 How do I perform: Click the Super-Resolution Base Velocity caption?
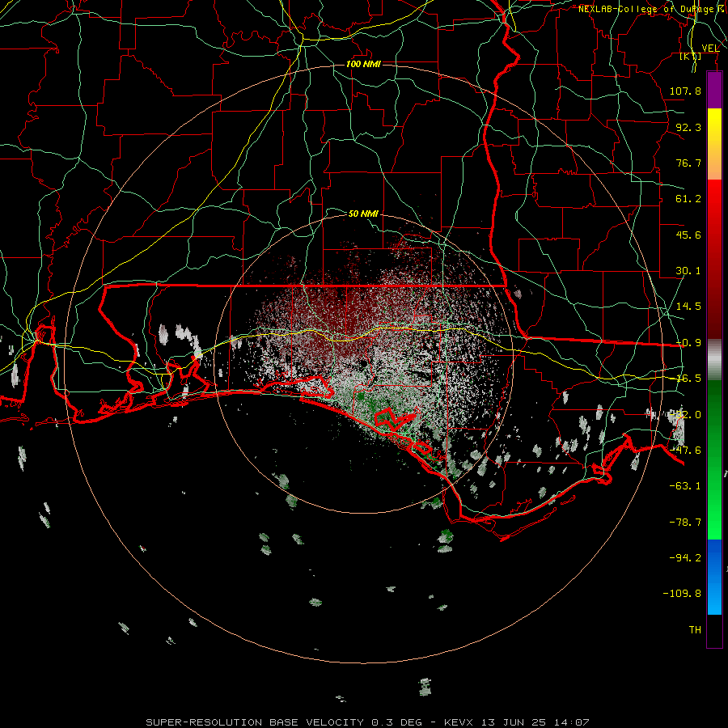coord(368,722)
